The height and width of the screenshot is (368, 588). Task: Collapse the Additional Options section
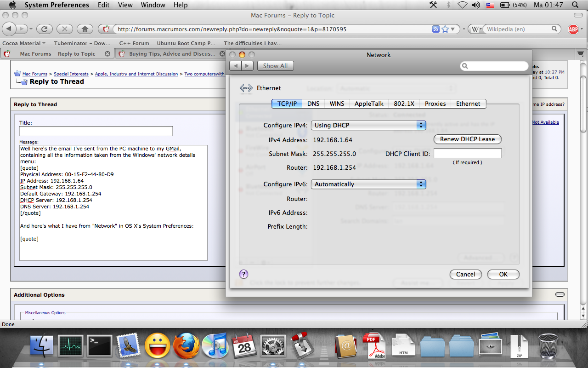coord(560,294)
